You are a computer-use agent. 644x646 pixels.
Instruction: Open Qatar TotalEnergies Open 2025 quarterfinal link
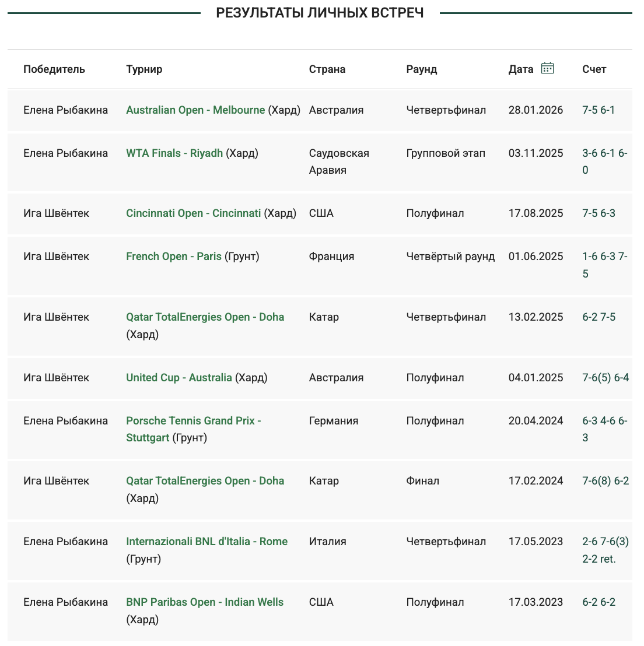205,317
